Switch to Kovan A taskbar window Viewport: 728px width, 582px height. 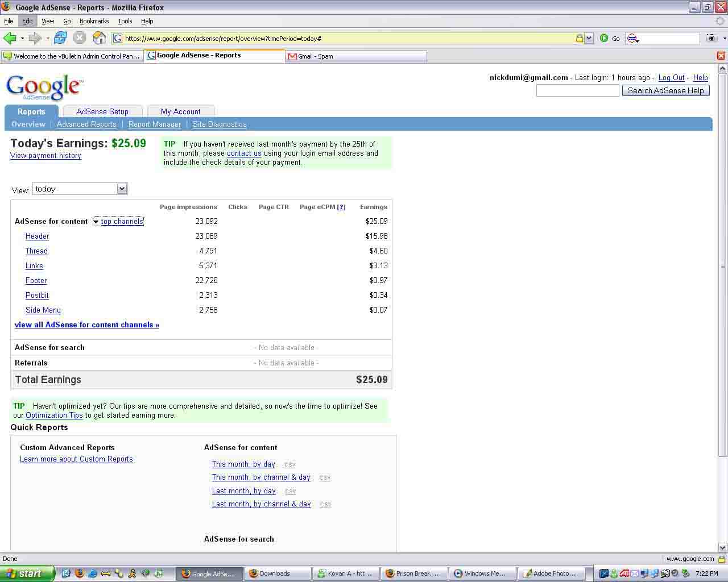pos(345,573)
